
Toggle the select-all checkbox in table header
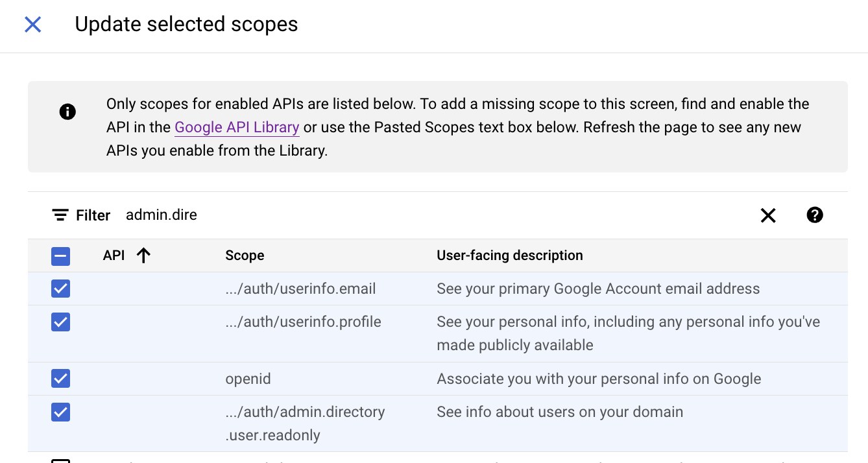tap(60, 256)
